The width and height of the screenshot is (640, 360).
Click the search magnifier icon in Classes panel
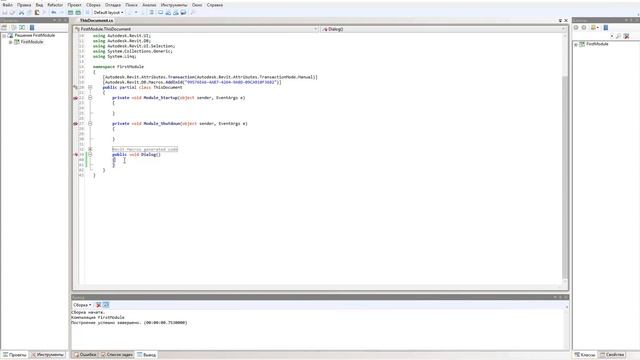point(618,36)
